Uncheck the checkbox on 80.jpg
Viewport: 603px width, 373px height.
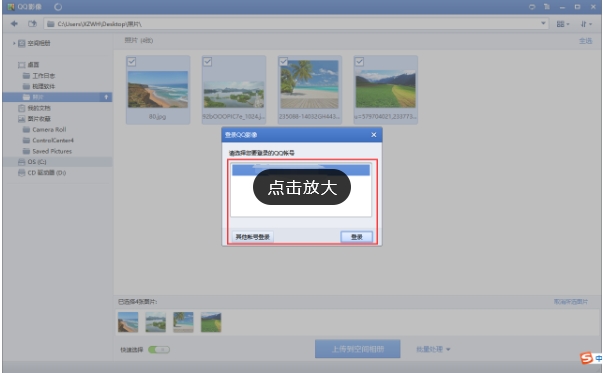click(132, 62)
